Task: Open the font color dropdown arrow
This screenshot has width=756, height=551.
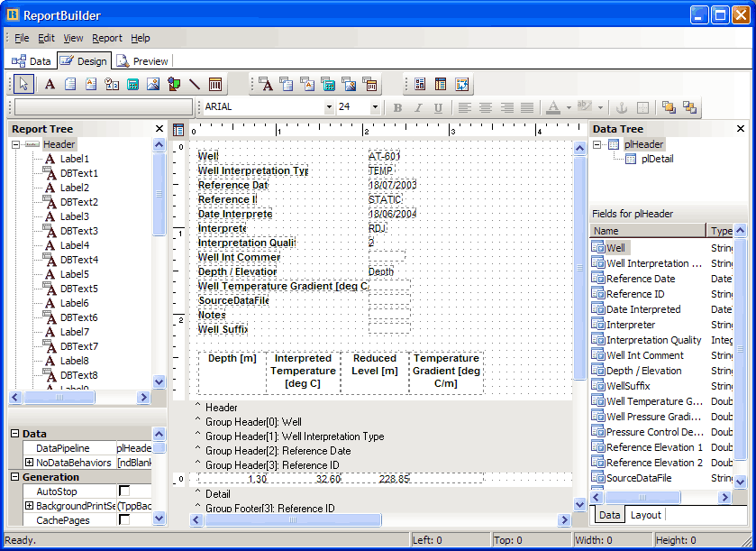Action: click(x=569, y=107)
